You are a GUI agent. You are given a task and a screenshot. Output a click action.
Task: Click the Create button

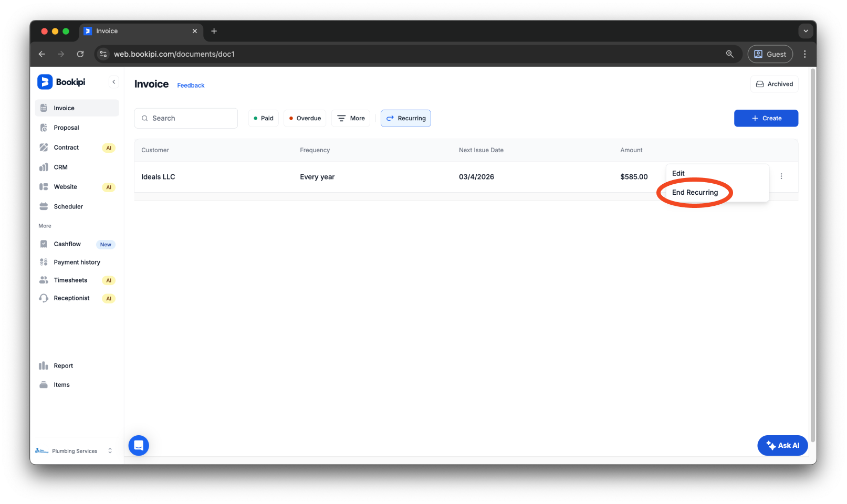766,118
